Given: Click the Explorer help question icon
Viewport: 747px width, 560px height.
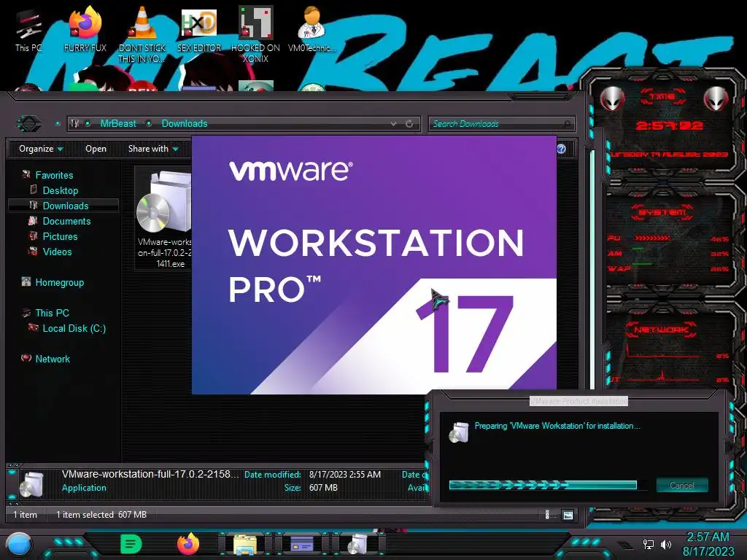Looking at the screenshot, I should (x=561, y=149).
